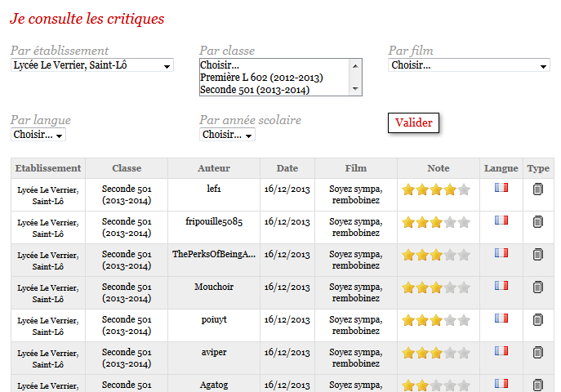
Task: Open the Par établissement dropdown
Action: point(92,65)
